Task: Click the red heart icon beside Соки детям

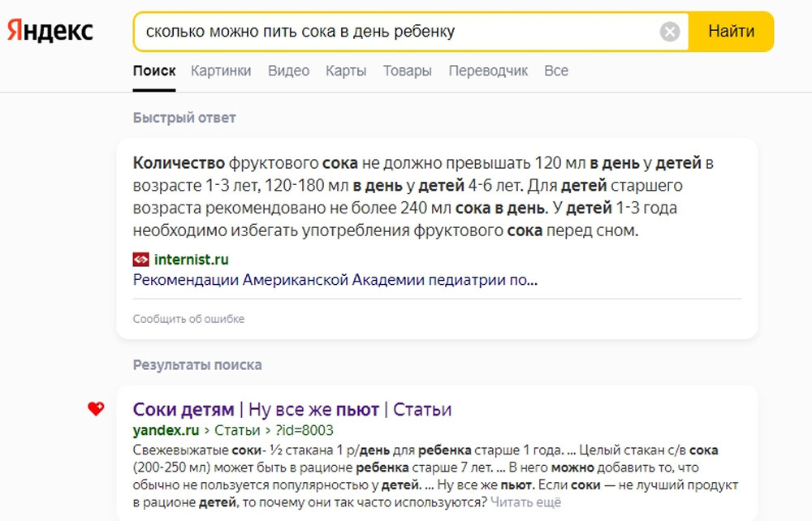Action: pyautogui.click(x=96, y=409)
